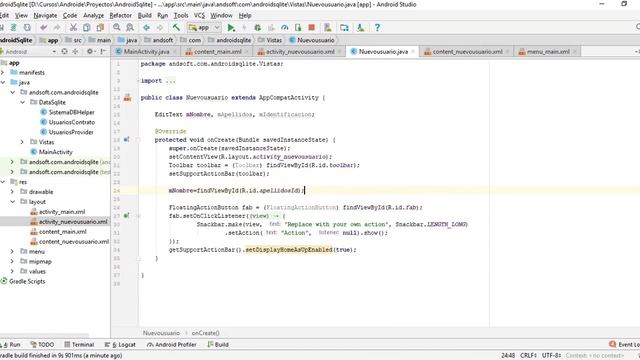Switch to content_nuevousuario.xml tab

467,51
